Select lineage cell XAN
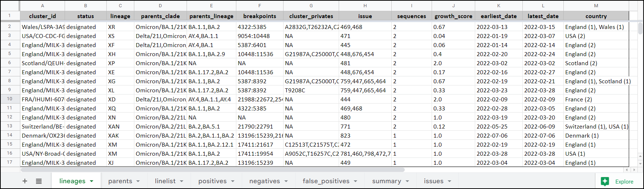Image resolution: width=644 pixels, height=189 pixels. coord(120,126)
